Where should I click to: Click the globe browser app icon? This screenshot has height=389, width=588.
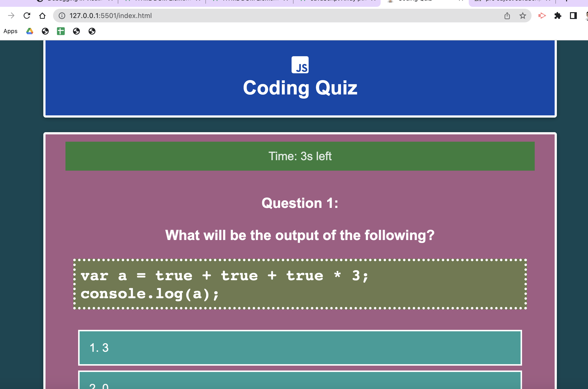pos(45,30)
